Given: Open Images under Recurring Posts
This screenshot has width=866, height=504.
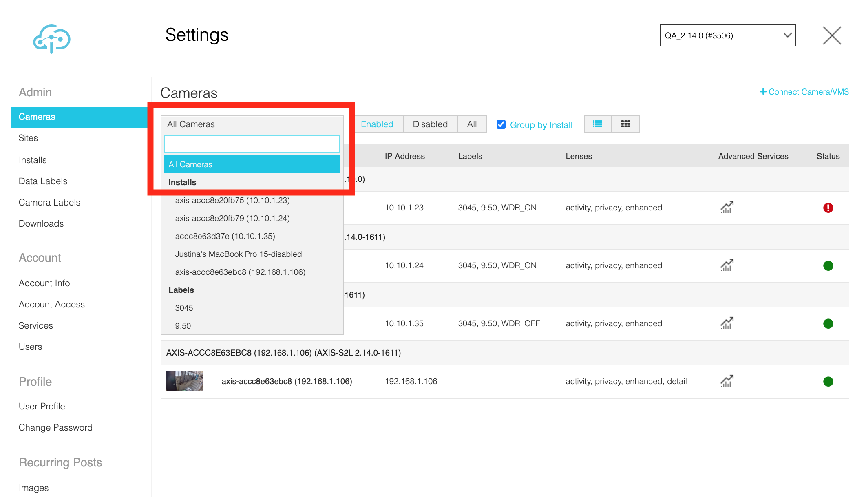Looking at the screenshot, I should tap(33, 488).
